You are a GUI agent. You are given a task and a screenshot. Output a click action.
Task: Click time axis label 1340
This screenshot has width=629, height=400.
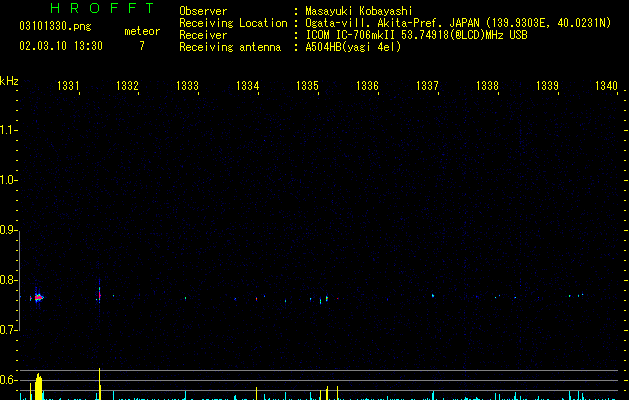point(606,86)
